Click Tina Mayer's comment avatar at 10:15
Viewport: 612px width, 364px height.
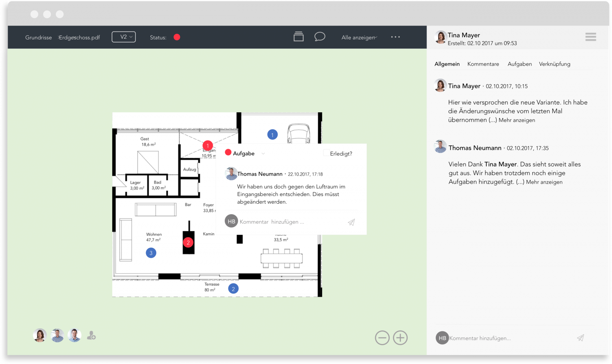point(441,86)
